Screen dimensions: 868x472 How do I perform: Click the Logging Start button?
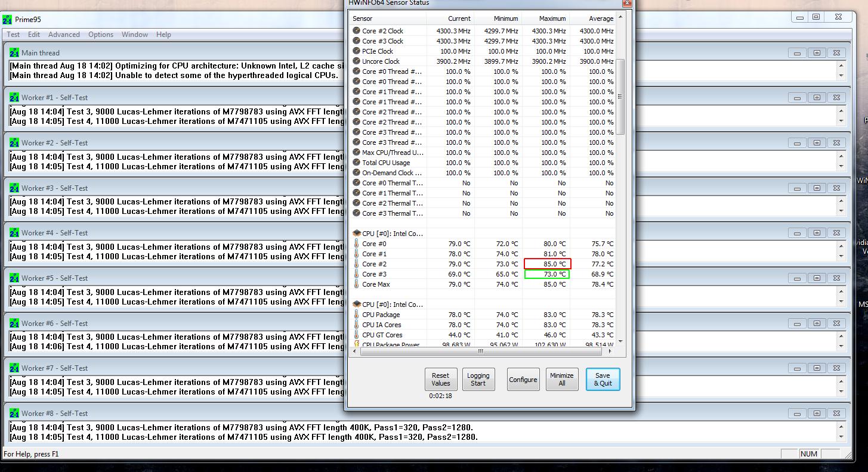click(x=478, y=379)
